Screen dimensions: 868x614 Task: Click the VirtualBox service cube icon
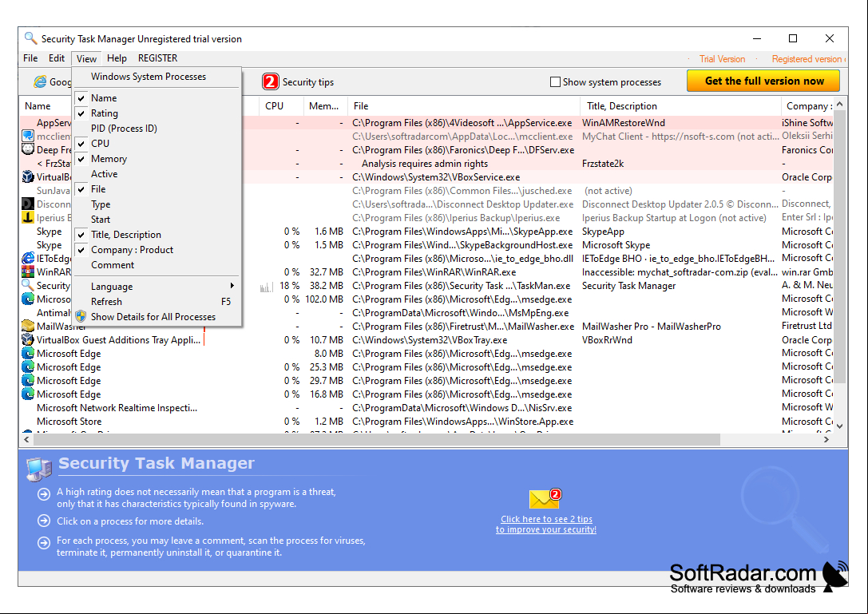[x=28, y=176]
